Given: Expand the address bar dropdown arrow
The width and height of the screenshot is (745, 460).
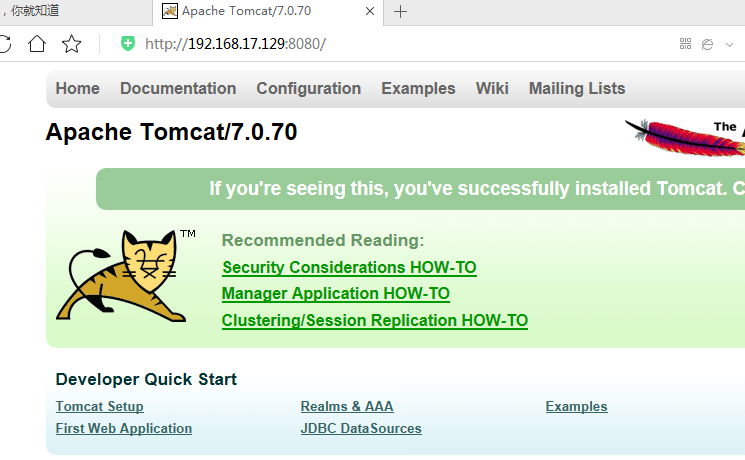Looking at the screenshot, I should (729, 45).
